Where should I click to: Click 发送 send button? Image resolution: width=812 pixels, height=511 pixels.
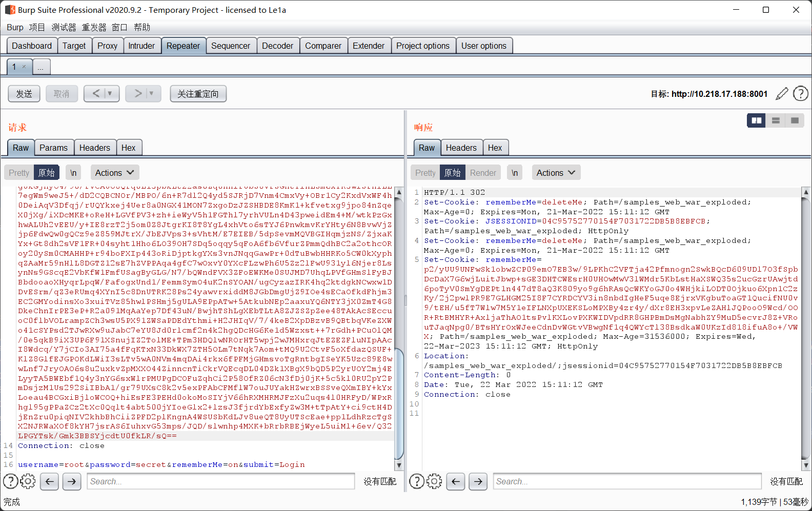coord(24,94)
